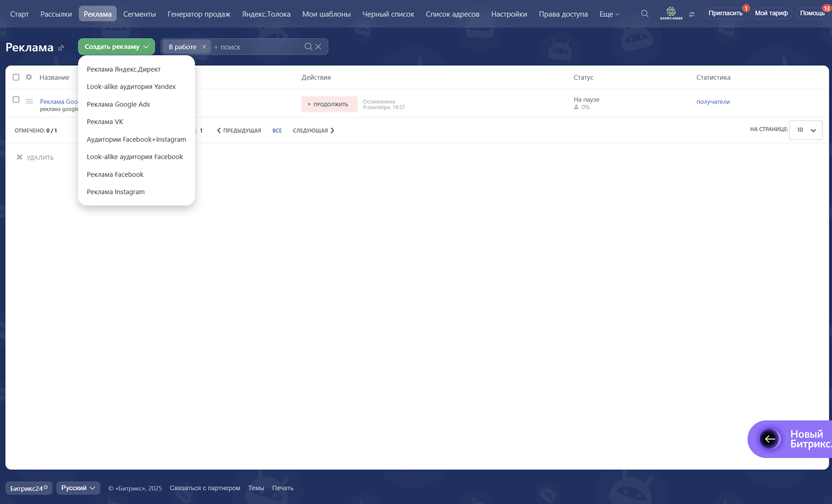Viewport: 832px width, 504px height.
Task: Remove the 'В работе' filter tag
Action: (x=204, y=47)
